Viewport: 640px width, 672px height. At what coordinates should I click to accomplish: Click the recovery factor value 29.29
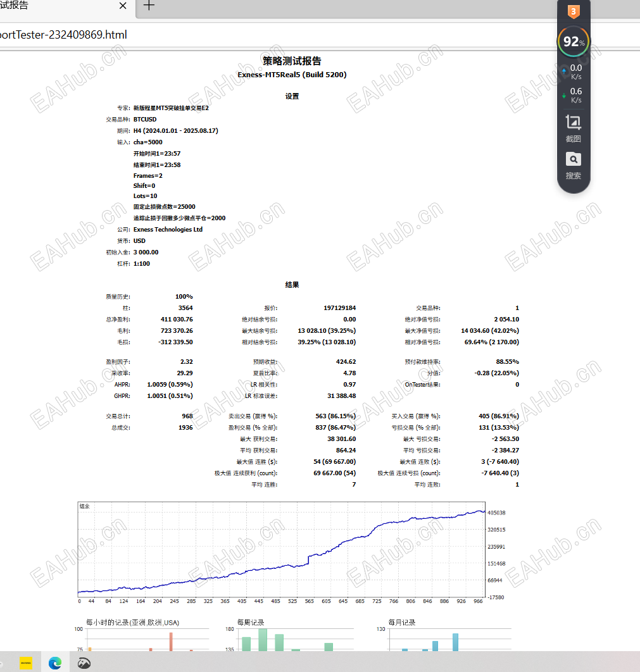(x=185, y=373)
